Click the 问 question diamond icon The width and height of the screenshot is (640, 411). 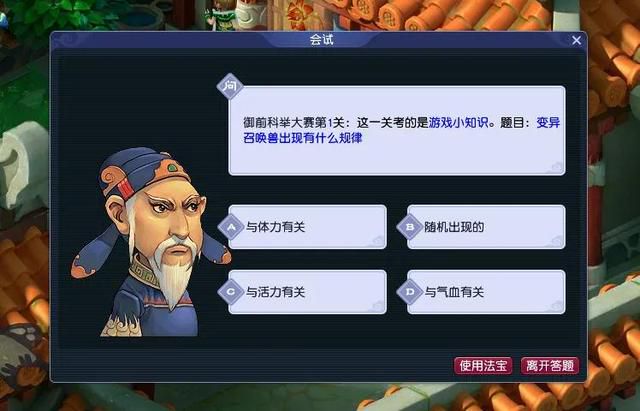click(x=230, y=86)
